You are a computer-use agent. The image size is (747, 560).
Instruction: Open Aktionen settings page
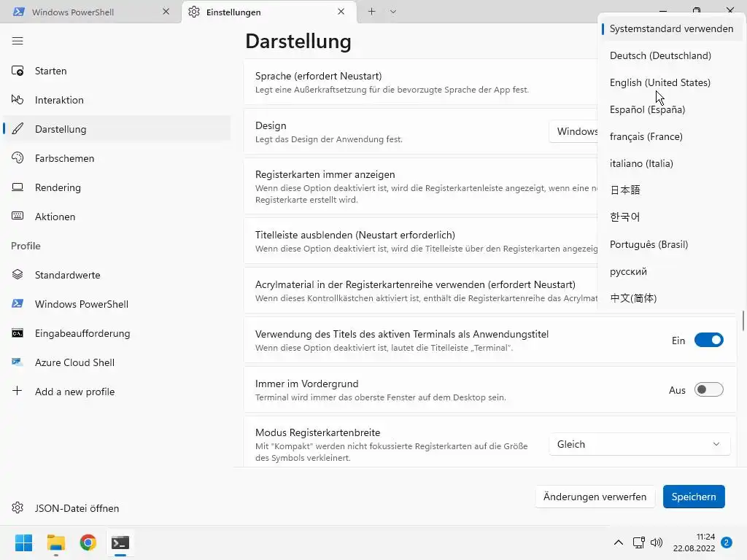pyautogui.click(x=117, y=216)
